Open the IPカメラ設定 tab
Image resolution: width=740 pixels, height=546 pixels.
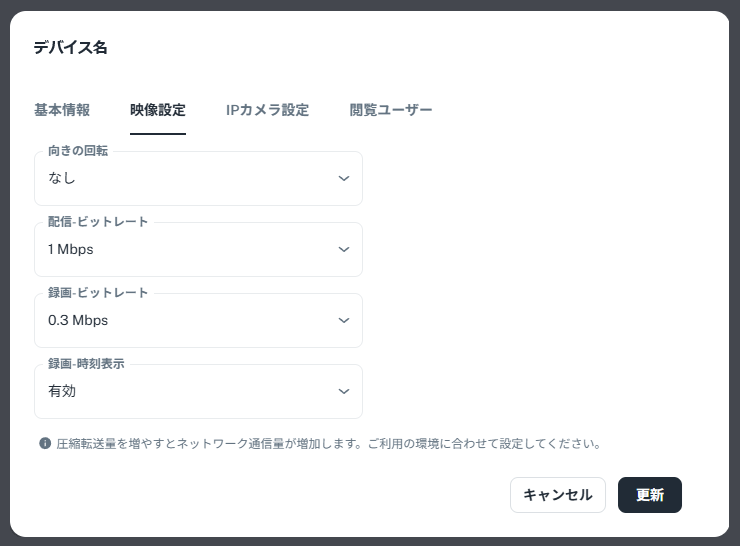pos(267,110)
